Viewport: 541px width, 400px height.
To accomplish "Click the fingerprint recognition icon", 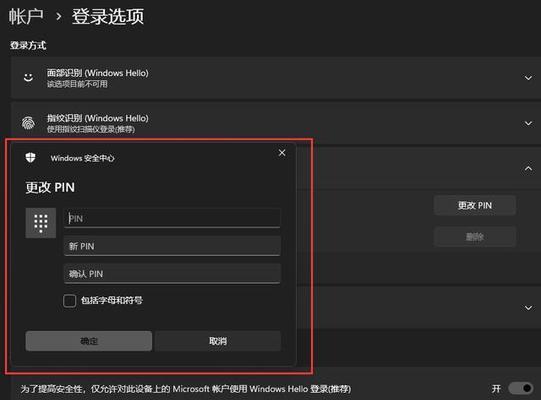I will pos(28,123).
